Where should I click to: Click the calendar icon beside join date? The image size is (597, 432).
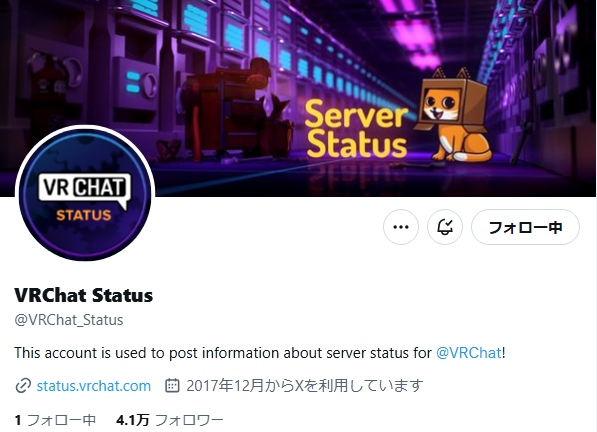172,386
